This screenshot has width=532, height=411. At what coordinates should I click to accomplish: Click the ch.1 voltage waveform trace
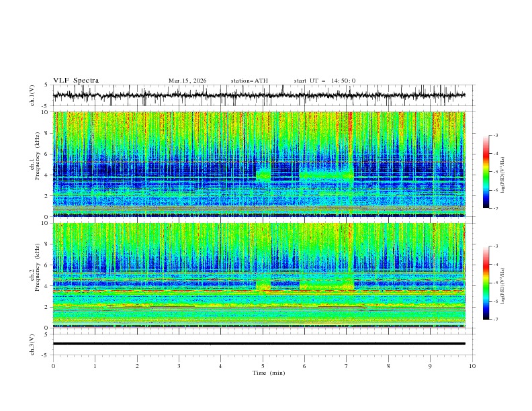point(259,95)
